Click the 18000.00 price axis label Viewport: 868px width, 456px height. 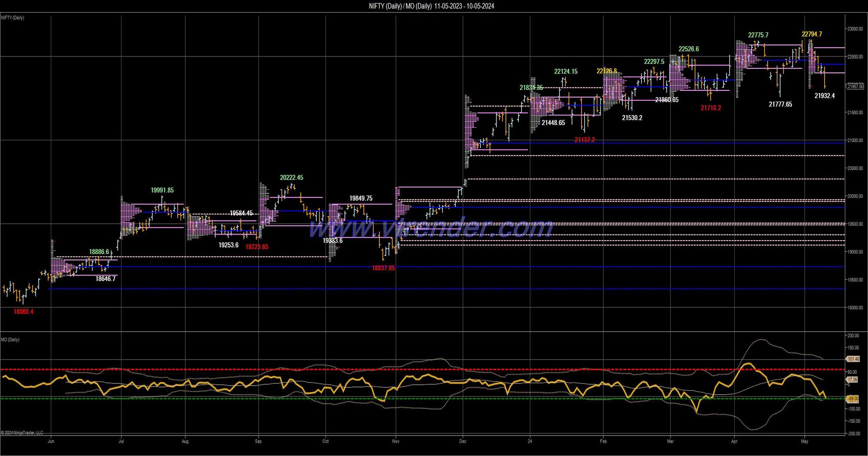(x=855, y=307)
